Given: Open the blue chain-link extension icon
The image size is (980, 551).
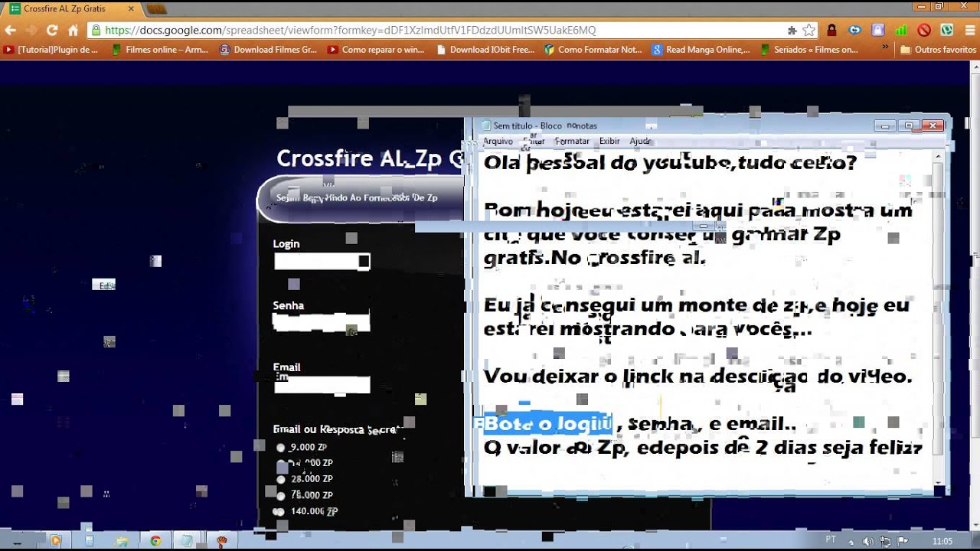Looking at the screenshot, I should (x=855, y=31).
